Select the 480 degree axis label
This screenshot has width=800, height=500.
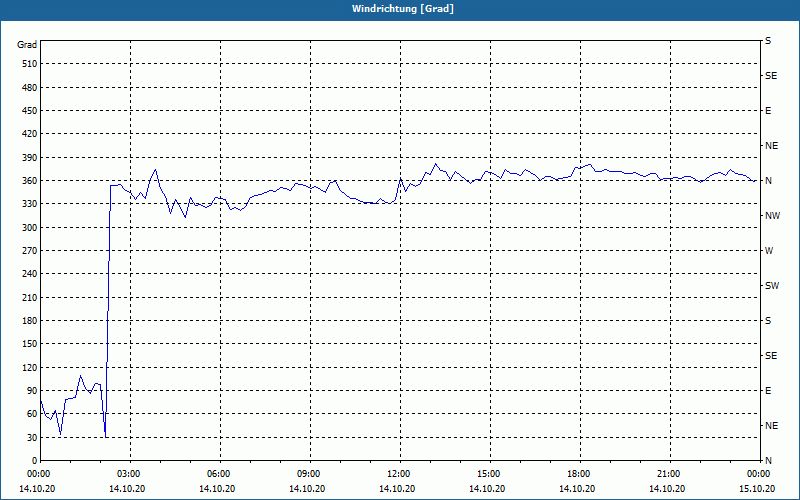pyautogui.click(x=30, y=87)
